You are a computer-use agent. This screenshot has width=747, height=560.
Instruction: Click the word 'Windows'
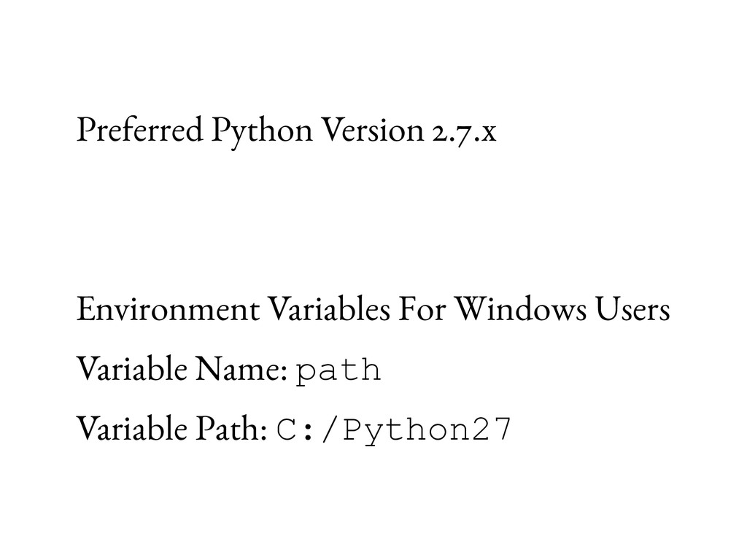tap(519, 309)
